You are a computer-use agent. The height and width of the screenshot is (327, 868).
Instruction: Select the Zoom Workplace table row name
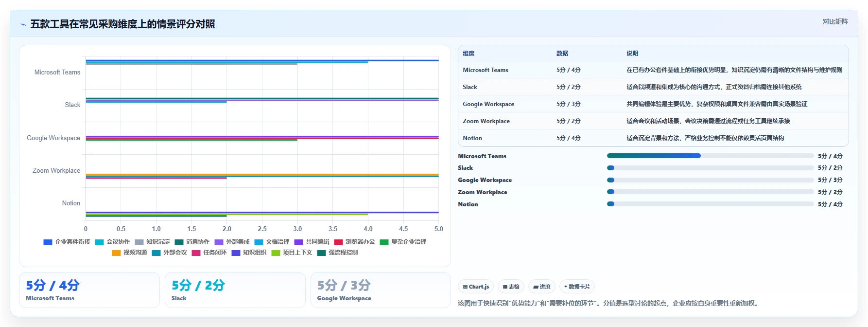point(486,121)
